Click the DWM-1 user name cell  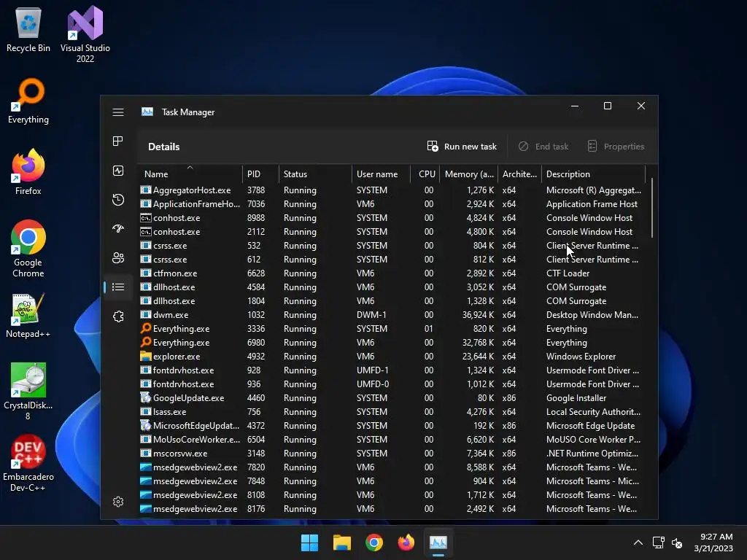point(371,315)
